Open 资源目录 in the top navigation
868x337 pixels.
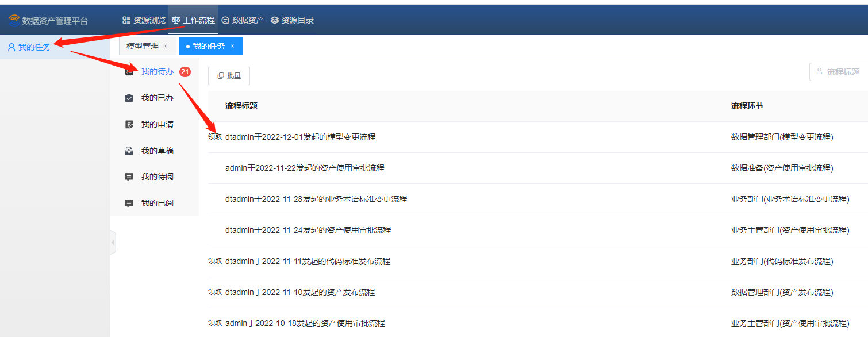292,20
